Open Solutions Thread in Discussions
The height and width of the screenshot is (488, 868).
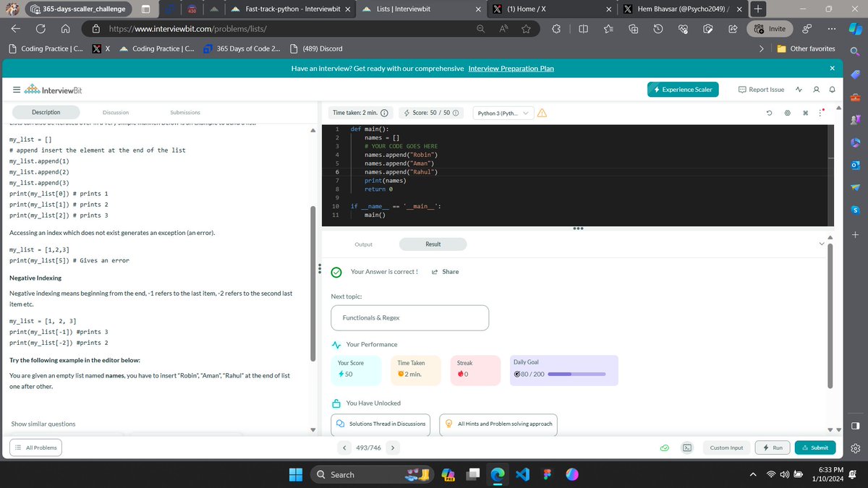[x=382, y=424]
